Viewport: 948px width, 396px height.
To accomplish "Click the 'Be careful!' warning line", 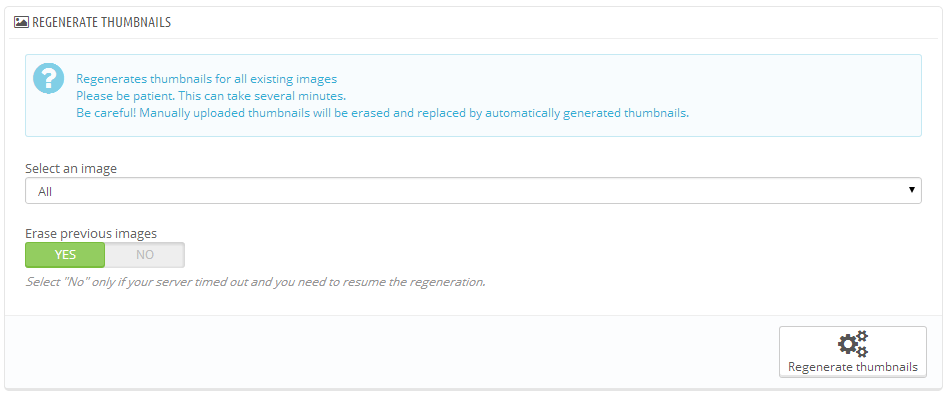I will coord(383,112).
